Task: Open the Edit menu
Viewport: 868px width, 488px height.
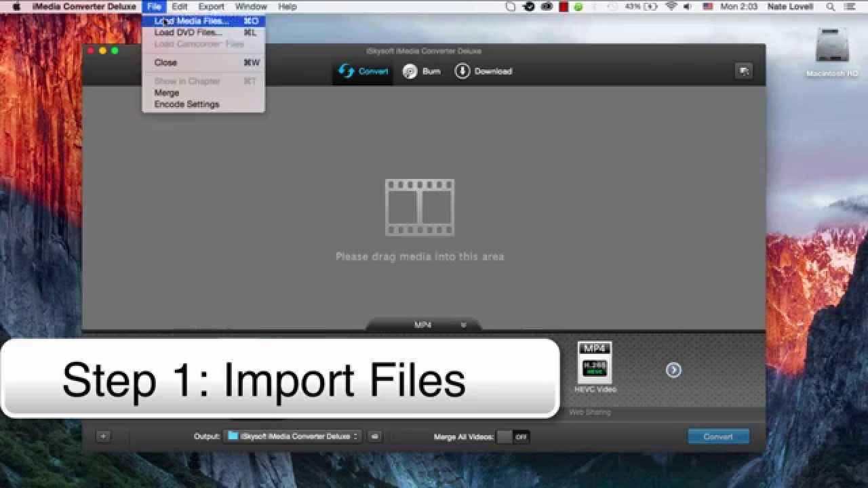Action: pos(180,6)
